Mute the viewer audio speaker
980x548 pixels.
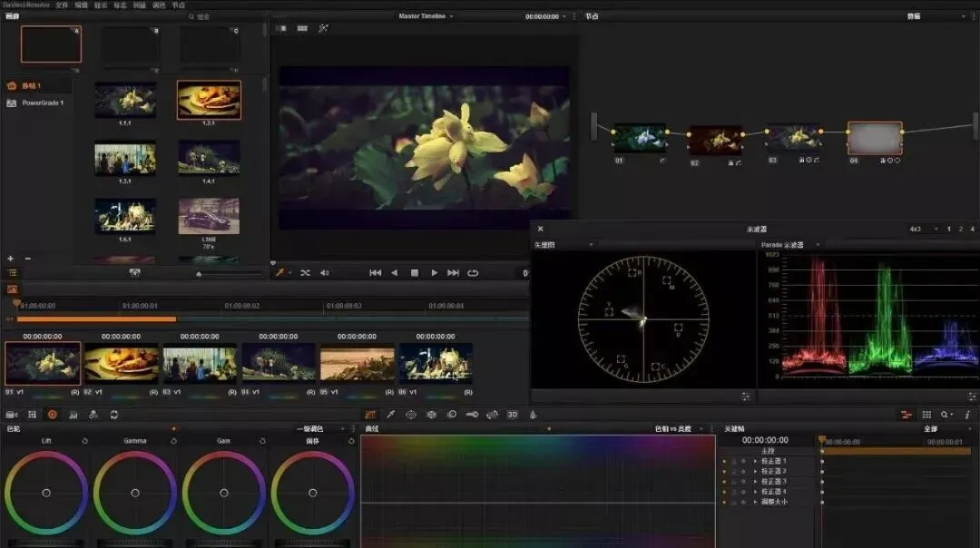(x=325, y=272)
